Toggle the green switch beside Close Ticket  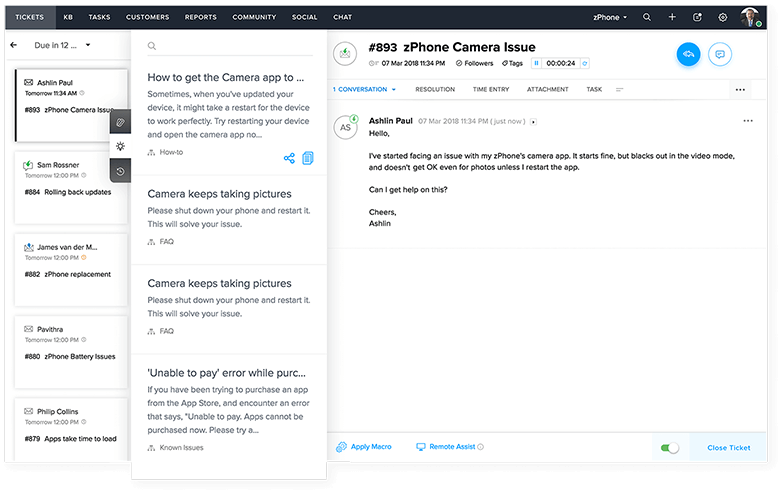click(x=669, y=447)
